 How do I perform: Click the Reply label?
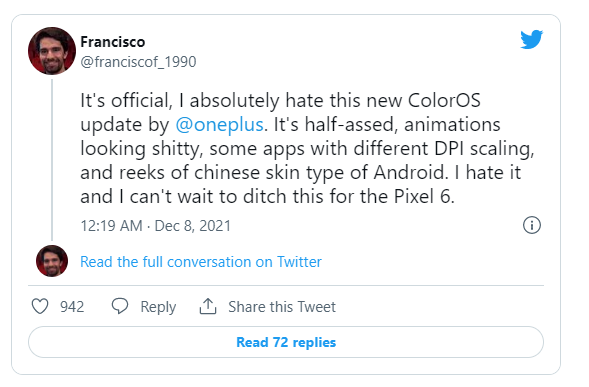click(158, 307)
